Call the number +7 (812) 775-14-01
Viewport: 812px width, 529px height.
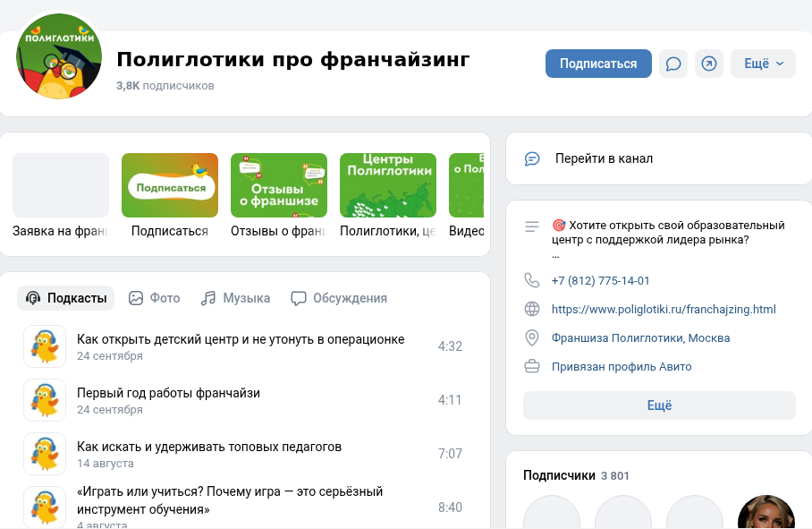point(600,281)
